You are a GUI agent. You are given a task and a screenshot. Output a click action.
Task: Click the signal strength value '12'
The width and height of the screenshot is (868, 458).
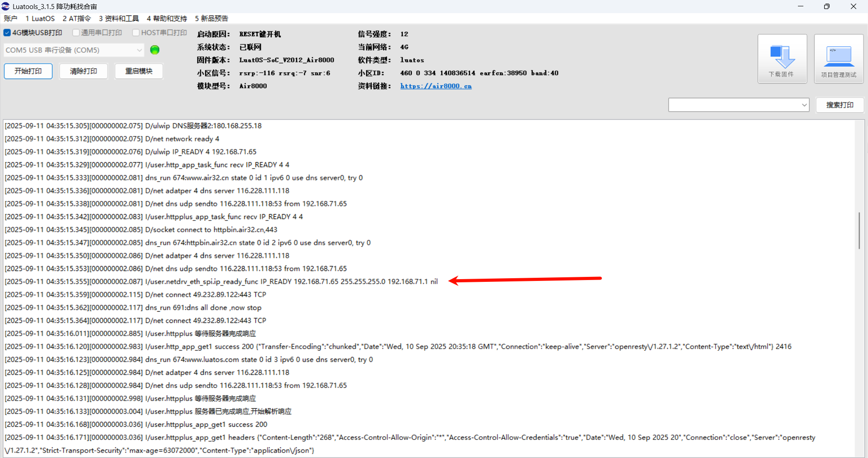point(404,34)
